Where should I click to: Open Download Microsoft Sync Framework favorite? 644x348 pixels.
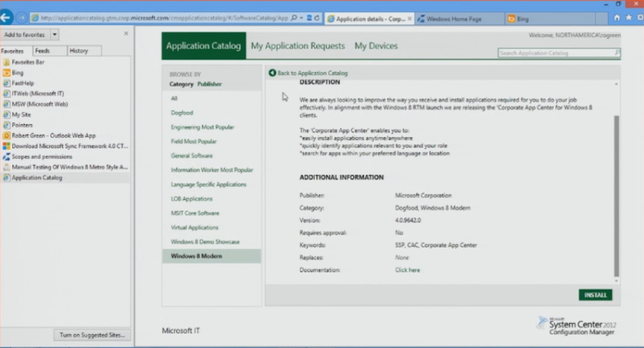click(70, 146)
